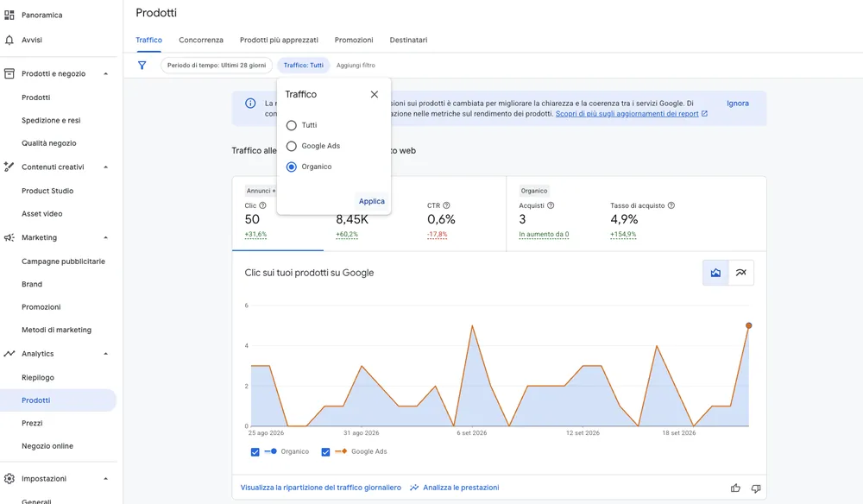Click the last data point marker

tap(748, 325)
